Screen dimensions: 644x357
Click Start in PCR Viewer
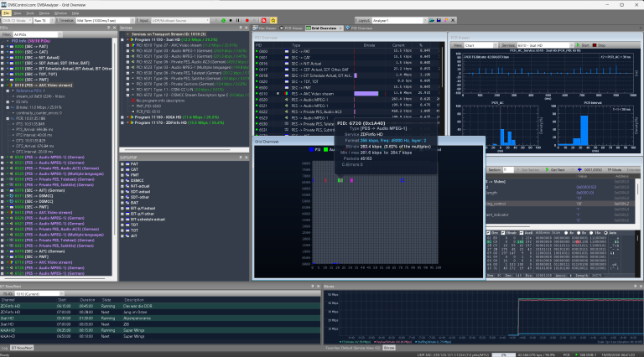pos(583,45)
